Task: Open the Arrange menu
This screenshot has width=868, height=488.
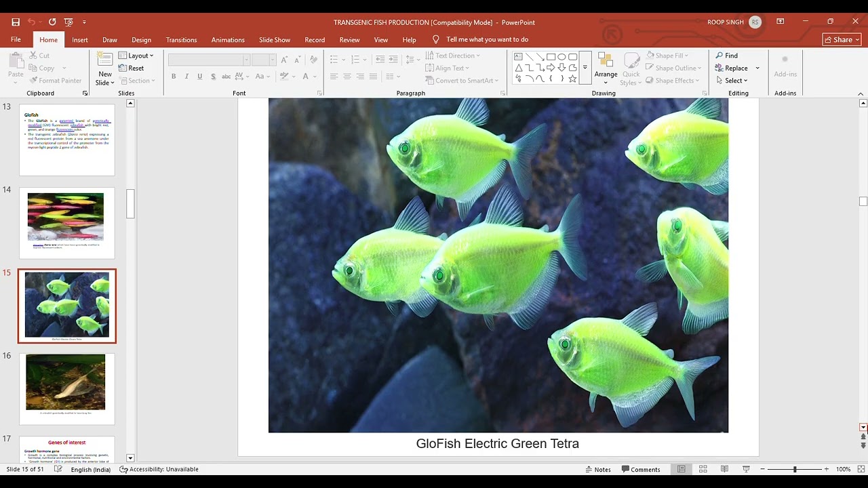Action: [606, 68]
